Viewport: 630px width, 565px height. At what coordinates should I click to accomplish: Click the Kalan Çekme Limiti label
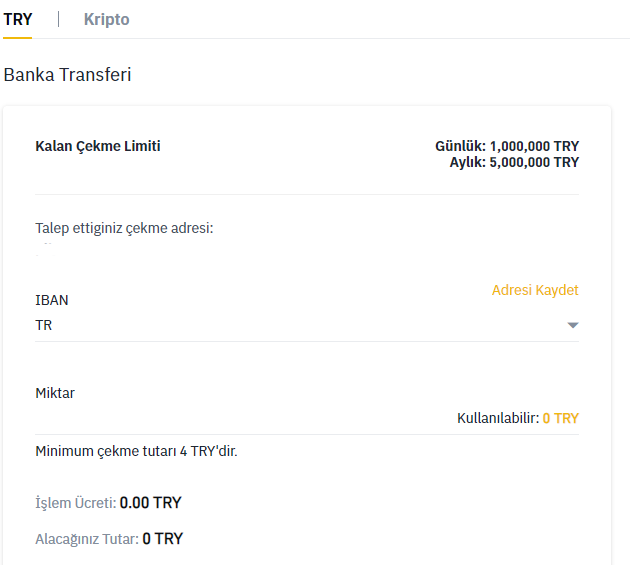98,146
